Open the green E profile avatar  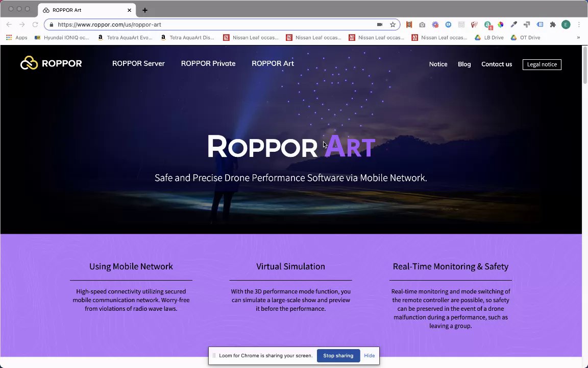[566, 25]
